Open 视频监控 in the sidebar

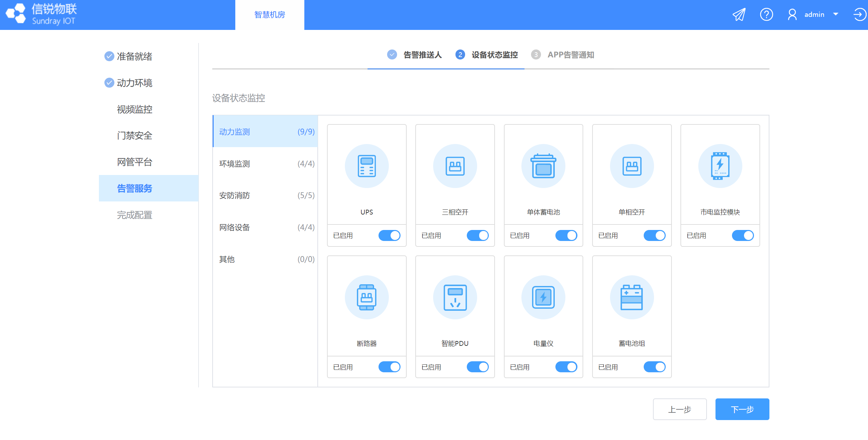[135, 109]
